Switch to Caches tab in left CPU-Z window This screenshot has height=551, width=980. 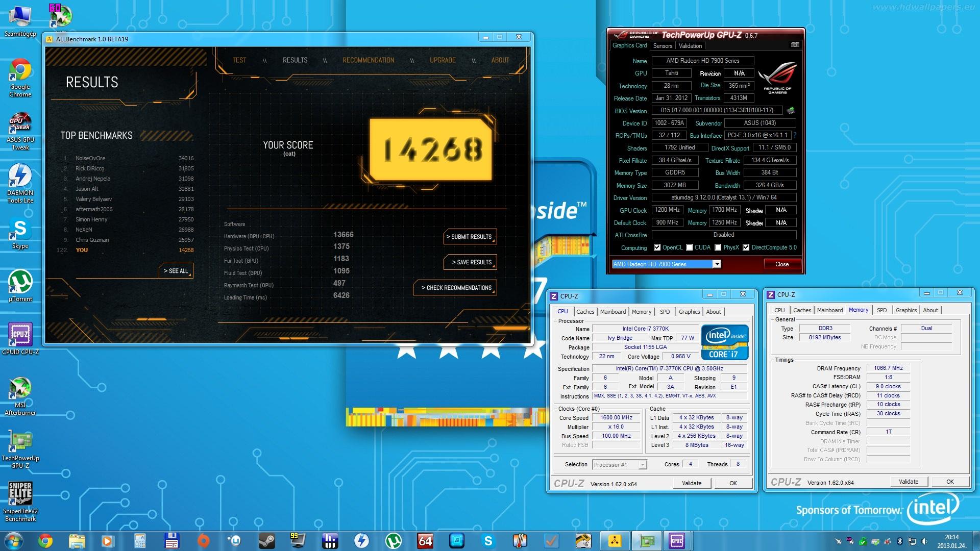(585, 312)
